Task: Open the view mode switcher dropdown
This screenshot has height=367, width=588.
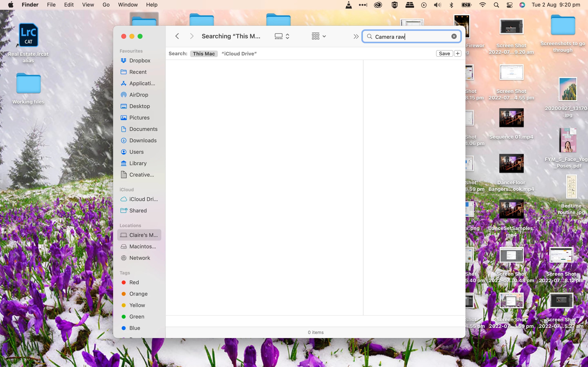Action: coord(282,36)
